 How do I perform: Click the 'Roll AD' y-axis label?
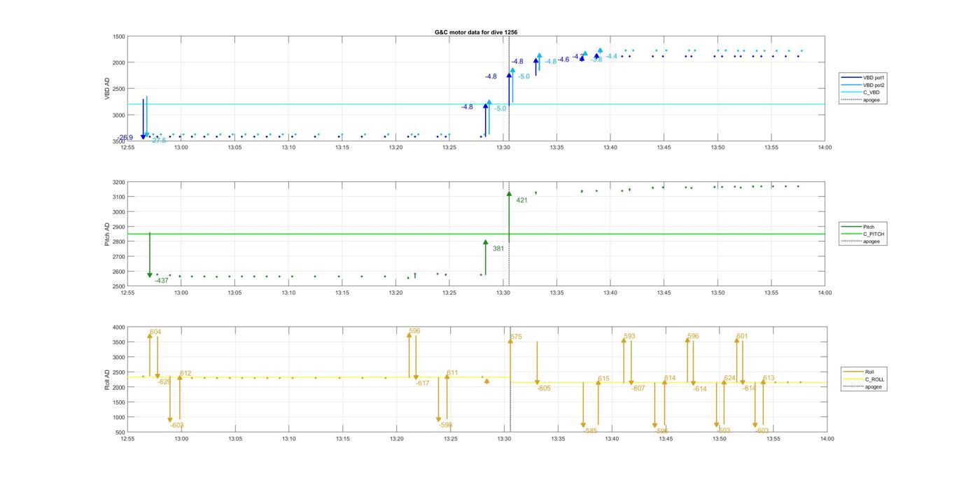tap(108, 379)
